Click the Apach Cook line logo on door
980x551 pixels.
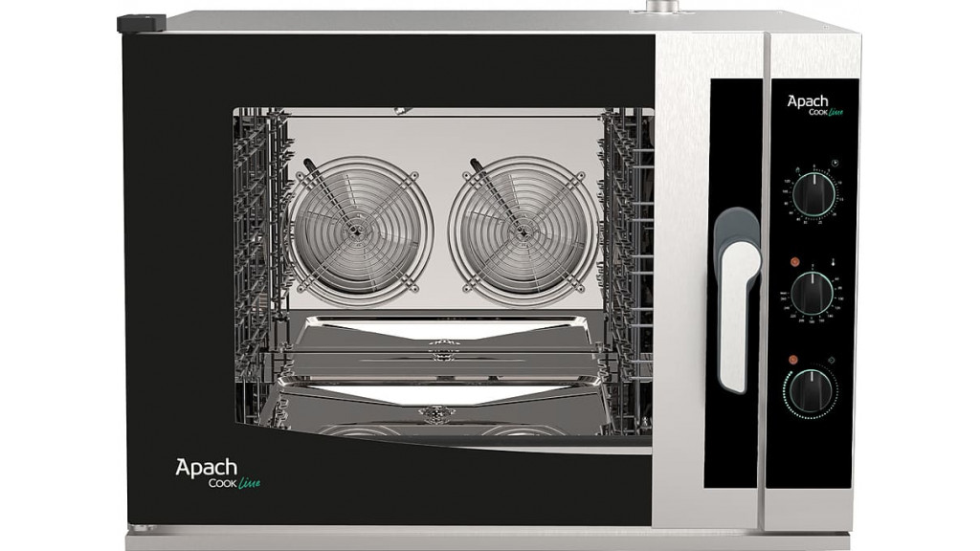[x=215, y=473]
